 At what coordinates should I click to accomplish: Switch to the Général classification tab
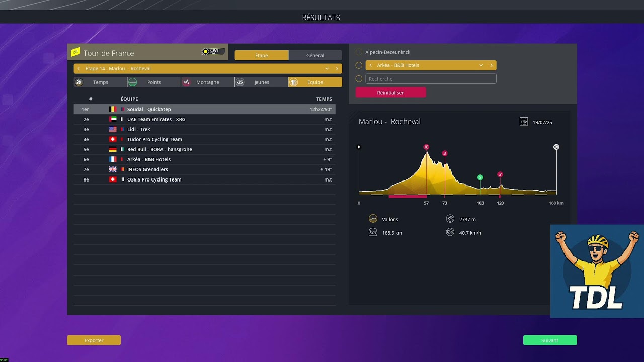(x=315, y=55)
